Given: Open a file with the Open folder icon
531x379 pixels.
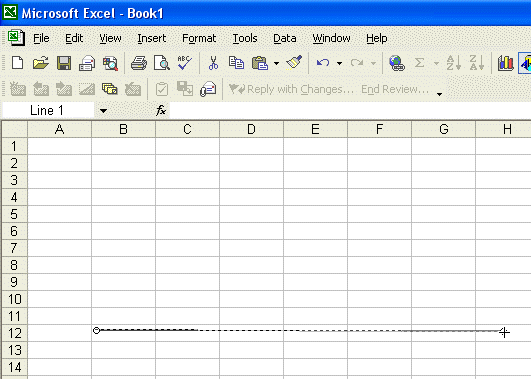Looking at the screenshot, I should coord(41,63).
